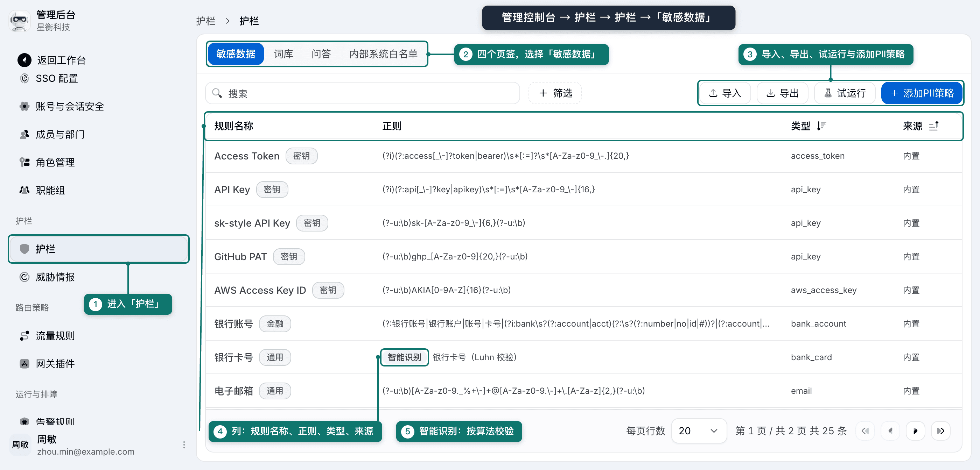980x470 pixels.
Task: Open SSO 配置 via its sidebar icon
Action: pyautogui.click(x=24, y=78)
